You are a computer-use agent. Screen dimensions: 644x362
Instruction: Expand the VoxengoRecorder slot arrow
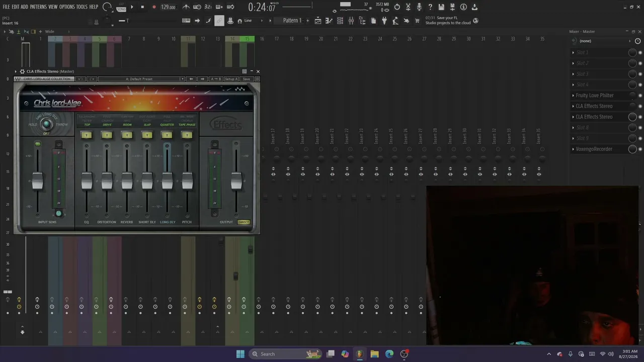(x=573, y=149)
